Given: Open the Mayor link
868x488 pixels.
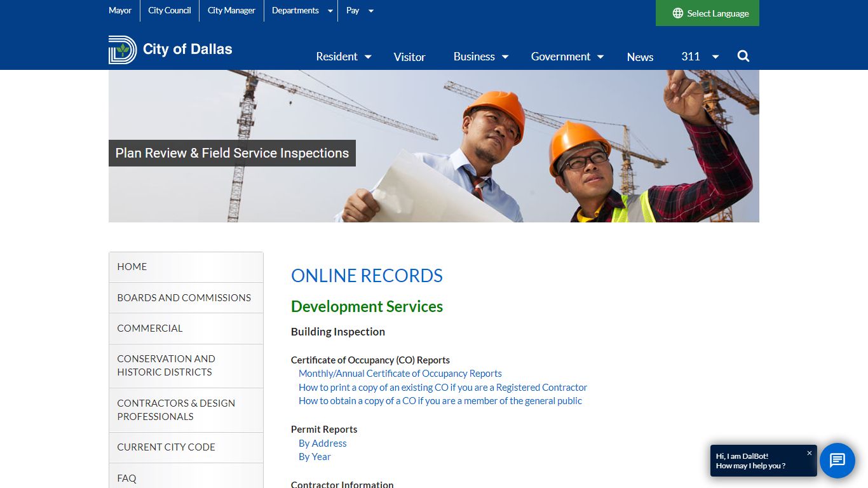Looking at the screenshot, I should [120, 10].
